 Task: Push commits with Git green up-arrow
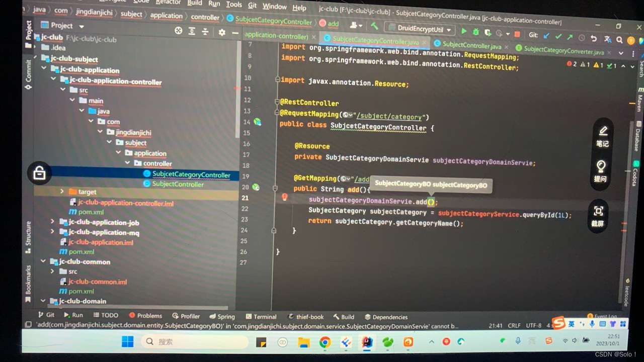570,37
